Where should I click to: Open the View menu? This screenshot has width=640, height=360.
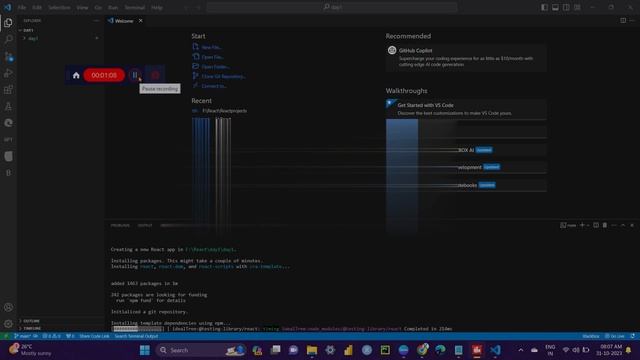coord(82,7)
